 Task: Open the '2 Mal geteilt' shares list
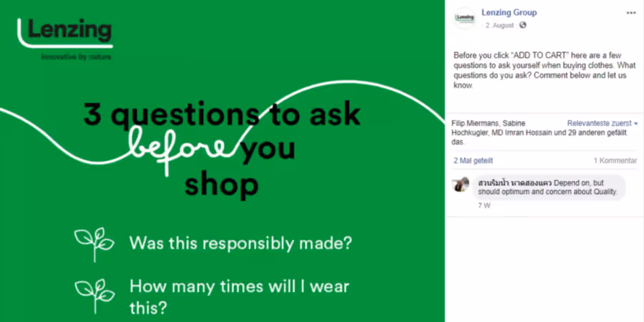pyautogui.click(x=473, y=160)
